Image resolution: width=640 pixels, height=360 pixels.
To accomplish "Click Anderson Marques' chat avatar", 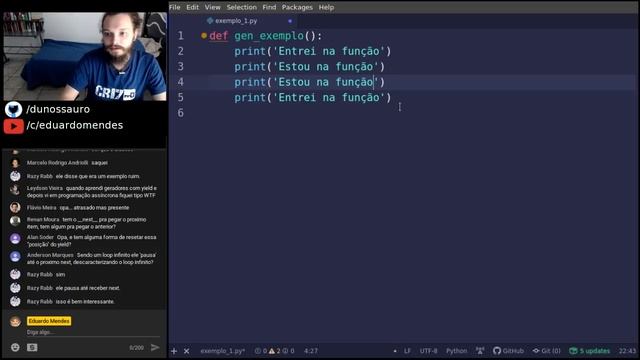I will point(15,256).
